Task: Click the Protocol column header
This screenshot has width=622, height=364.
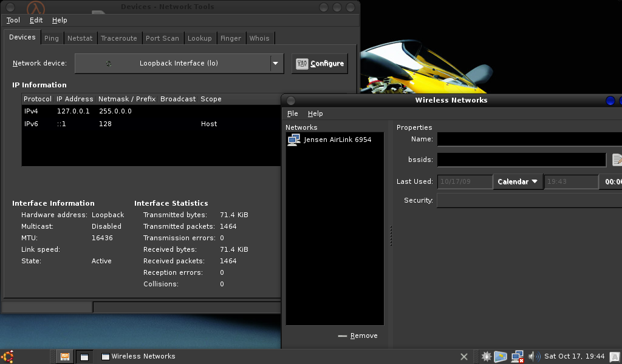Action: (x=37, y=99)
